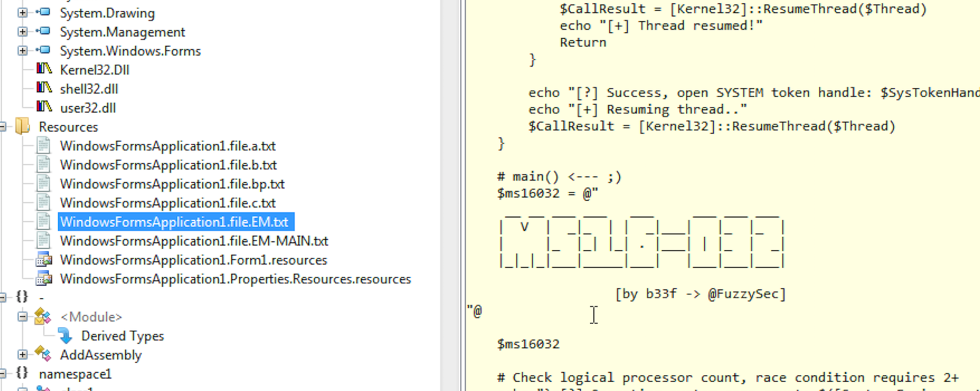
Task: Collapse the Resources folder node
Action: point(2,126)
